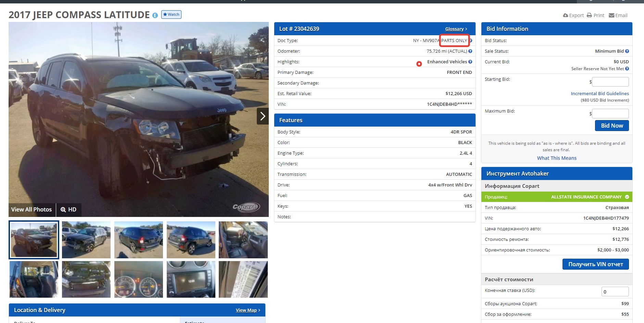This screenshot has height=323, width=644.
Task: Click help icon beside Seller Reserve Not Yet Met
Action: tap(627, 69)
